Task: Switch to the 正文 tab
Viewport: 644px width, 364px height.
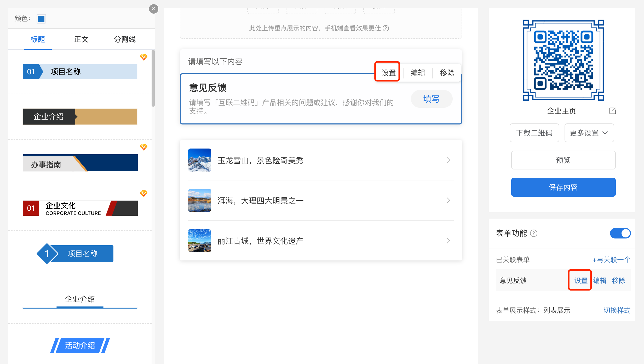Action: (81, 39)
